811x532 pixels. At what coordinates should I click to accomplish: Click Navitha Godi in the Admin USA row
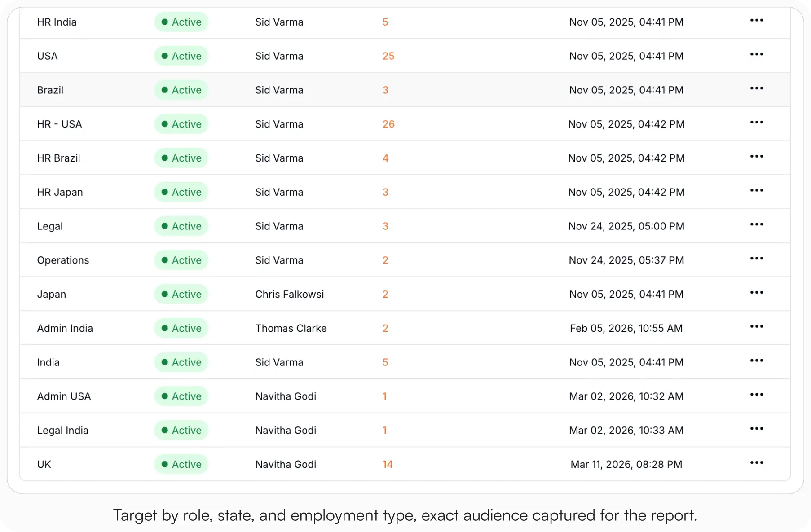286,396
